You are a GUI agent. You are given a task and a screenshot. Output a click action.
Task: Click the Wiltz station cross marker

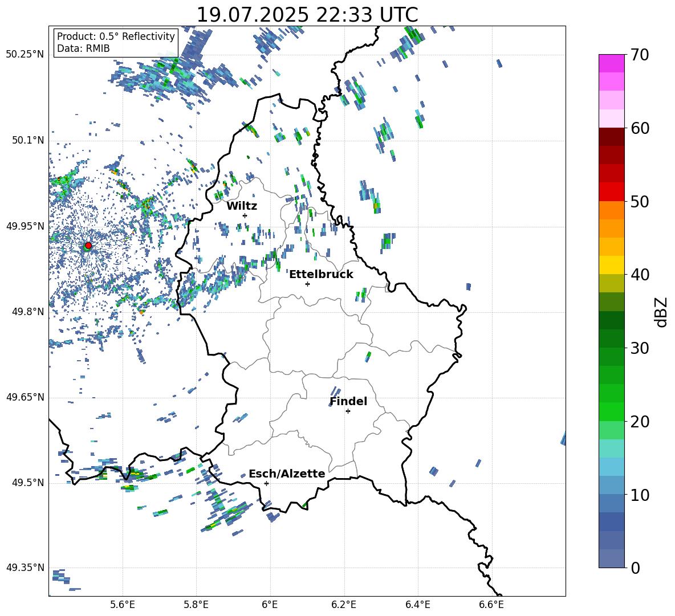coord(245,215)
